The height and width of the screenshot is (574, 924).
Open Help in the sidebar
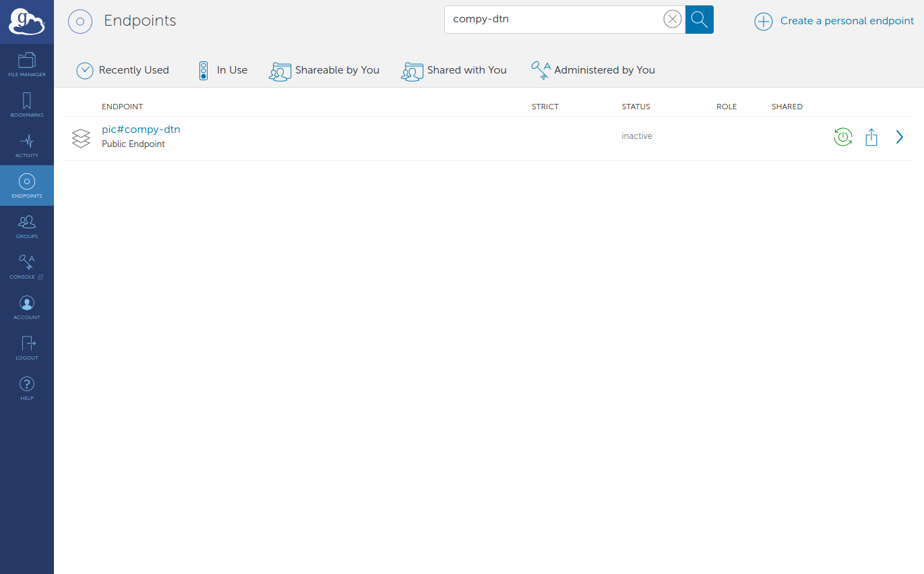coord(27,388)
